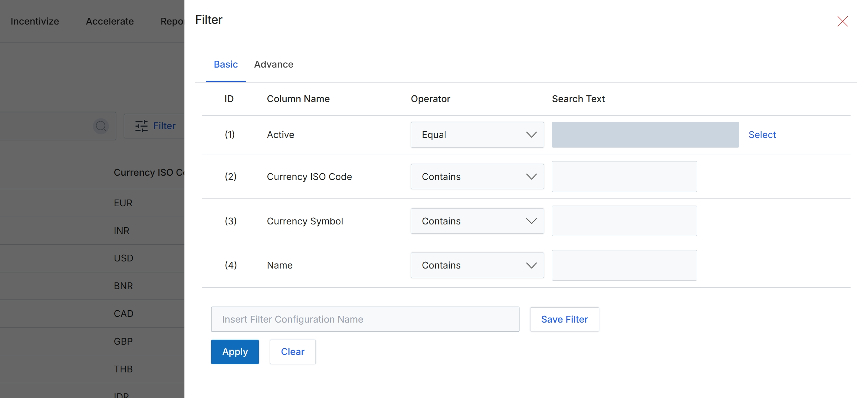Viewport: 868px width, 398px height.
Task: Select the EUR currency row
Action: [92, 203]
